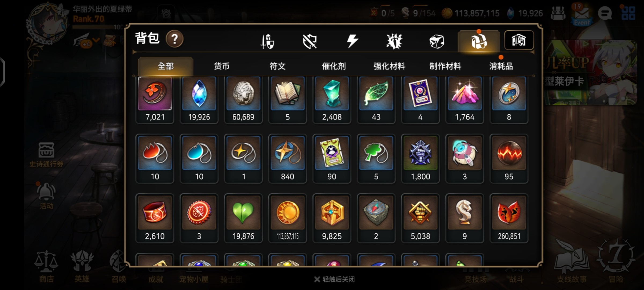Open the backpack help question mark
The image size is (644, 290).
pyautogui.click(x=174, y=39)
